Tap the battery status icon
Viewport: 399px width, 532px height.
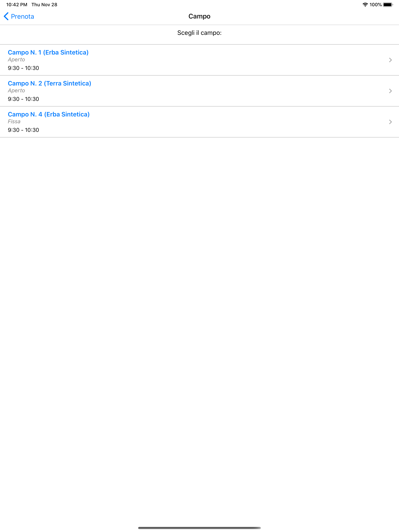click(x=388, y=4)
